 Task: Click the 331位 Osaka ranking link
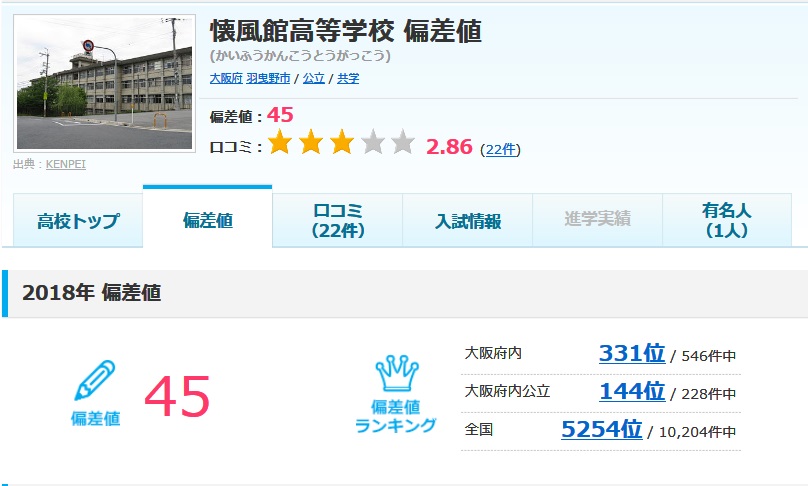point(632,353)
